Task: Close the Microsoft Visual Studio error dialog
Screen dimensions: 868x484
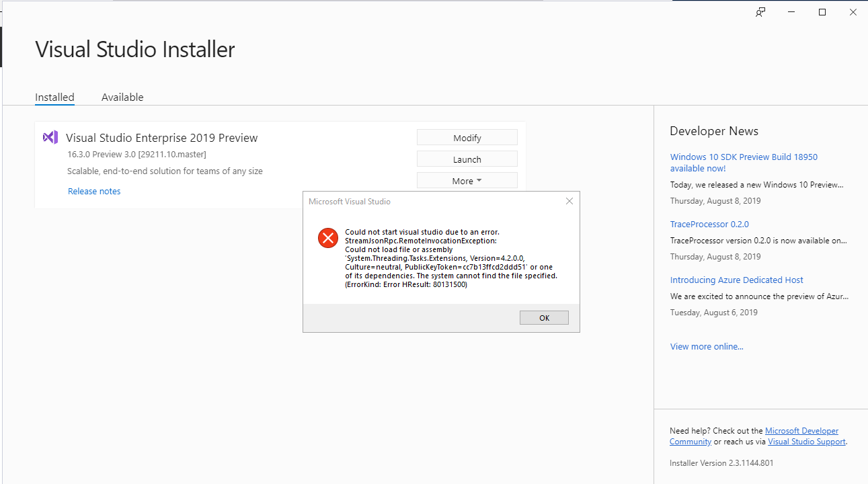Action: click(569, 200)
